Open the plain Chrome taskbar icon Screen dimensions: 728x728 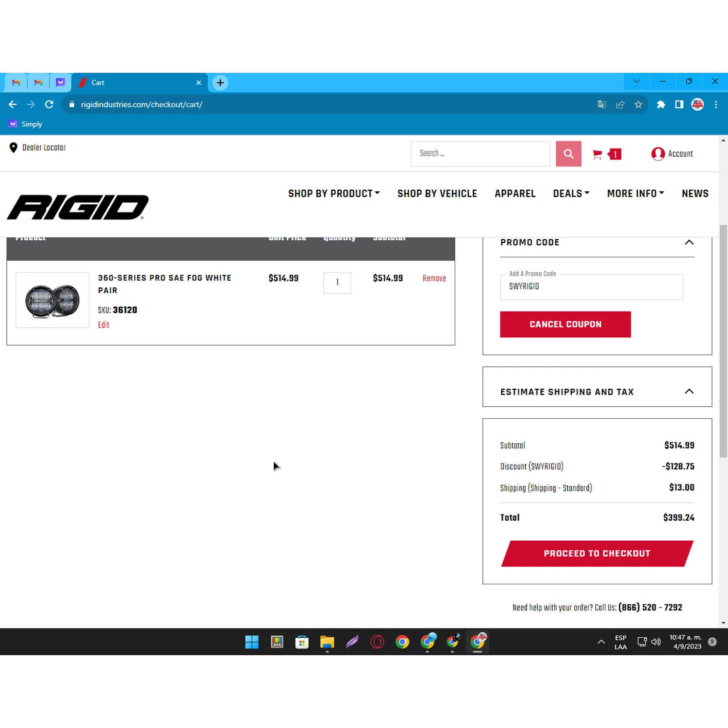402,642
